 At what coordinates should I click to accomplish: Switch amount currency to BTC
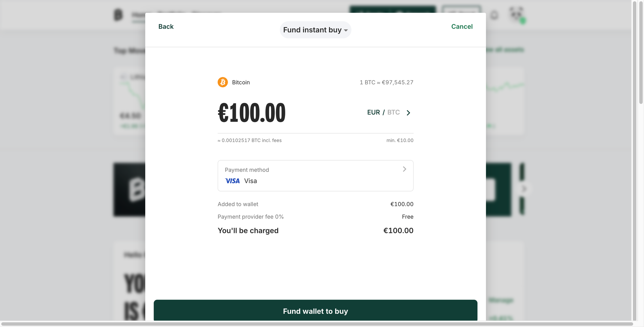[393, 112]
